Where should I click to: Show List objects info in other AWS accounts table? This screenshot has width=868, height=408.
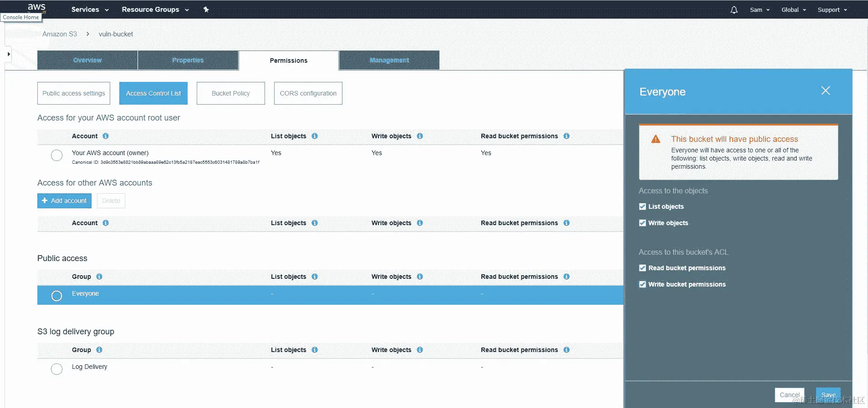315,223
